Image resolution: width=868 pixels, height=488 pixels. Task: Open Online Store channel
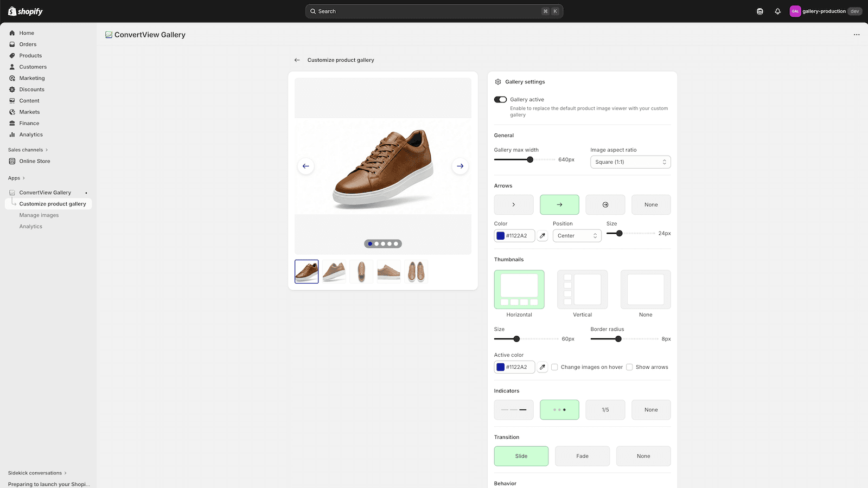48,161
